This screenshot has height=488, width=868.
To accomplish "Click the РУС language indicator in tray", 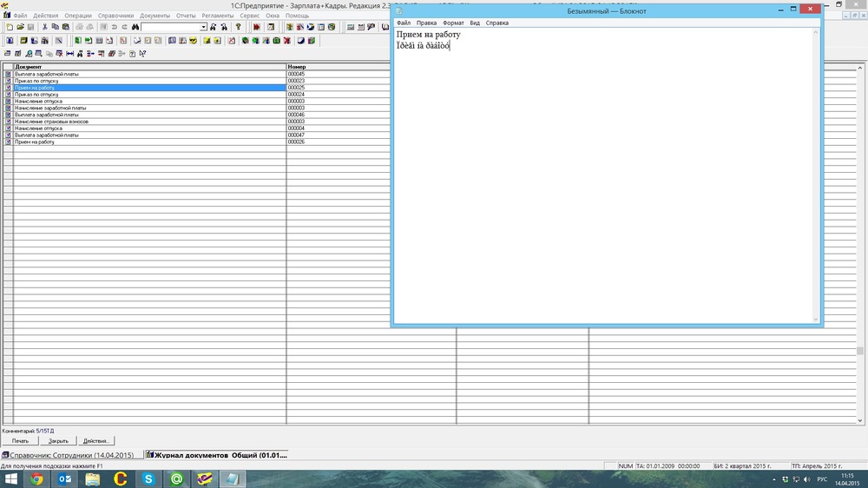I will click(x=822, y=479).
